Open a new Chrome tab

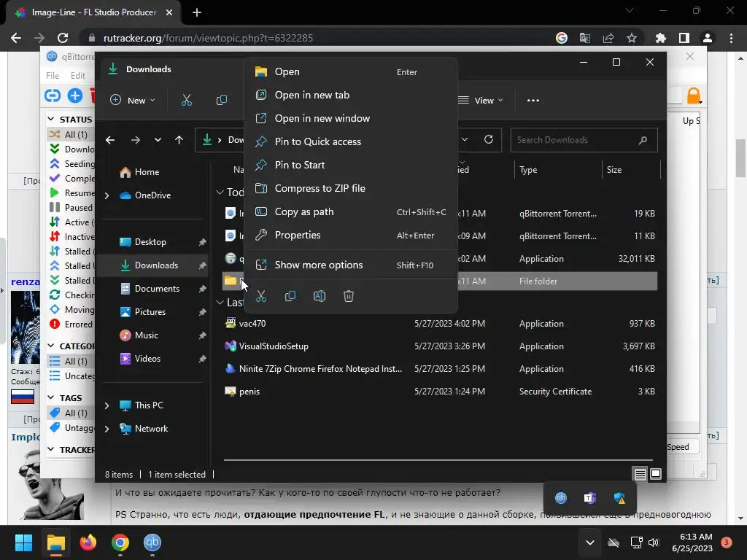(197, 12)
